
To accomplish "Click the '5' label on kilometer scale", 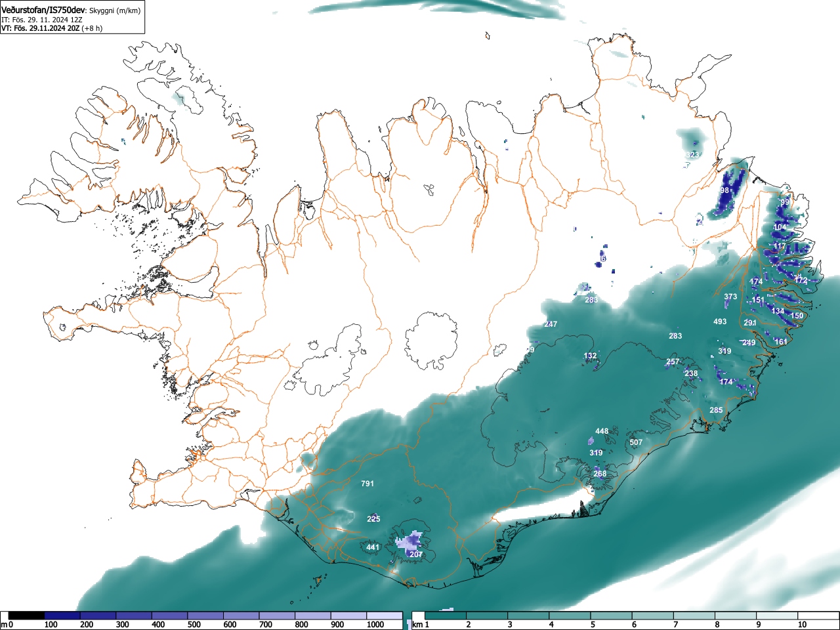I will 593,625.
